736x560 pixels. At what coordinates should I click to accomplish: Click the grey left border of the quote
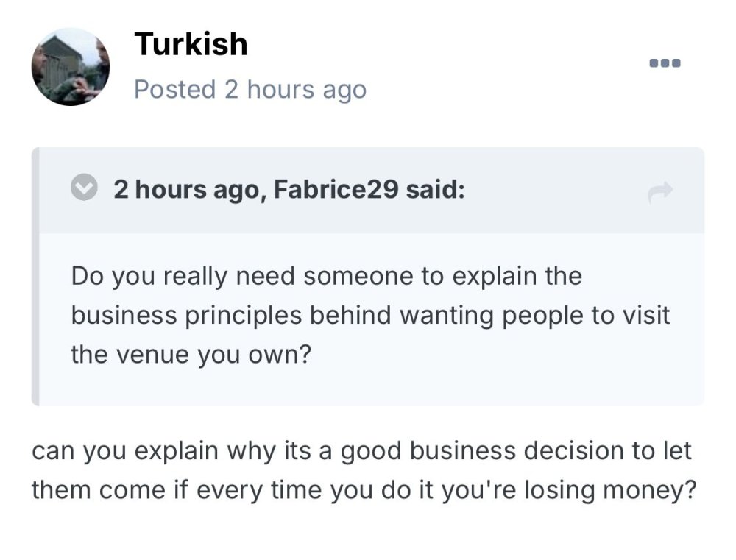(35, 277)
